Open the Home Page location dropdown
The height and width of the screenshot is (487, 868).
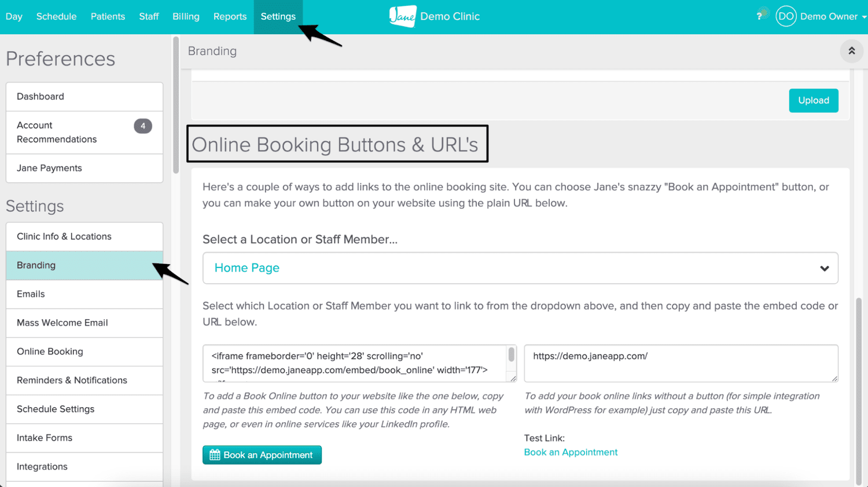(x=520, y=268)
